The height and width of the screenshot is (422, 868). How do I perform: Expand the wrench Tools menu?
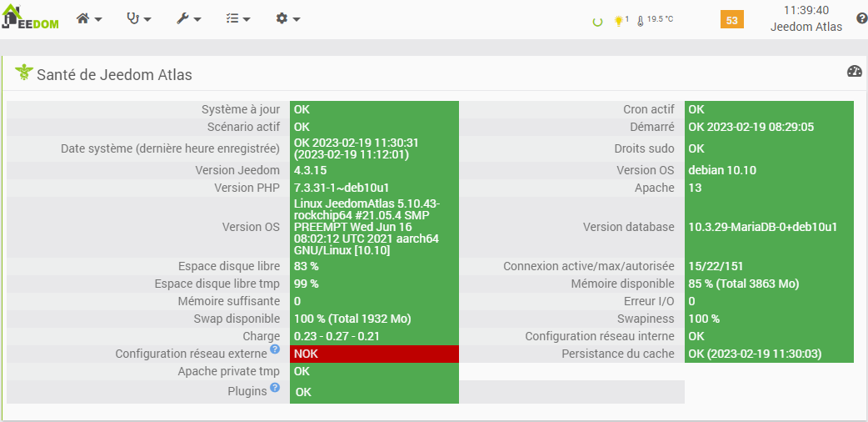188,18
